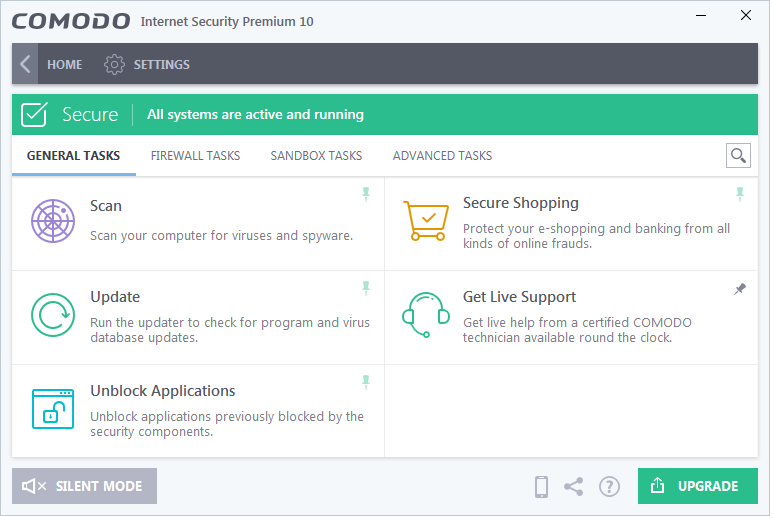Click the back arrow beside HOME

coord(25,64)
